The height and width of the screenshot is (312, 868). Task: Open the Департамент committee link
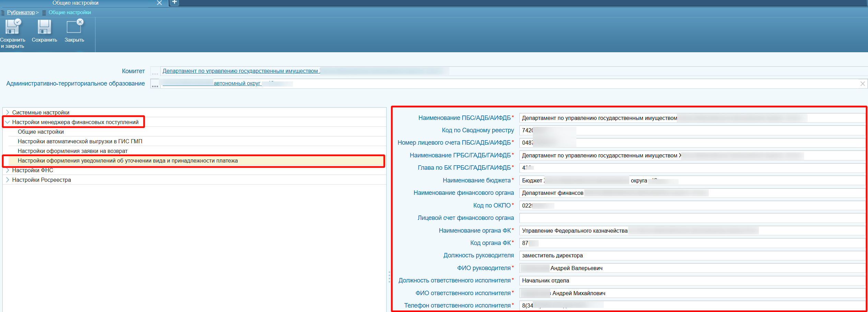pos(241,71)
